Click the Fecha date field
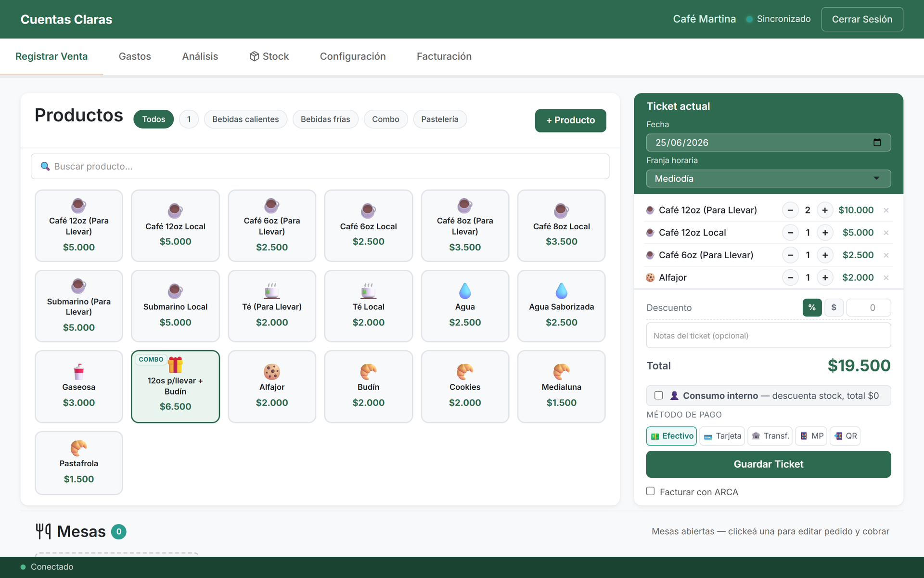 (x=769, y=143)
